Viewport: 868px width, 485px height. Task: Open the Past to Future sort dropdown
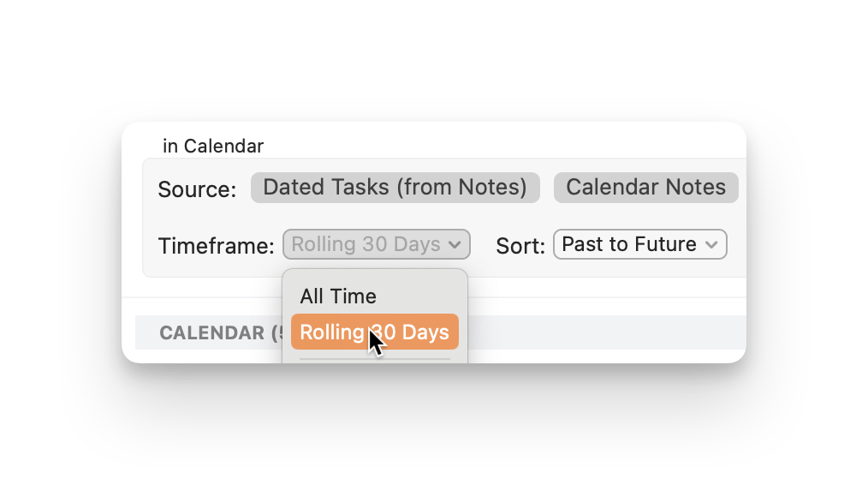click(x=628, y=244)
